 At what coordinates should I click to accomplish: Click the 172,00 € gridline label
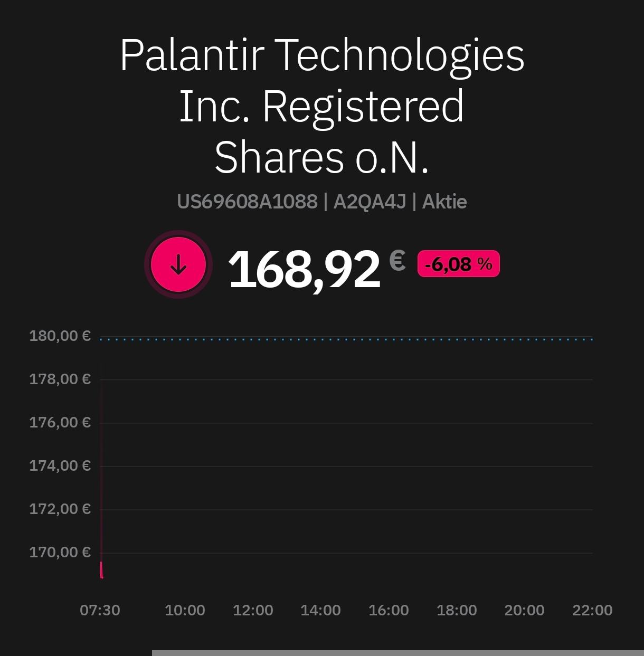(x=60, y=509)
